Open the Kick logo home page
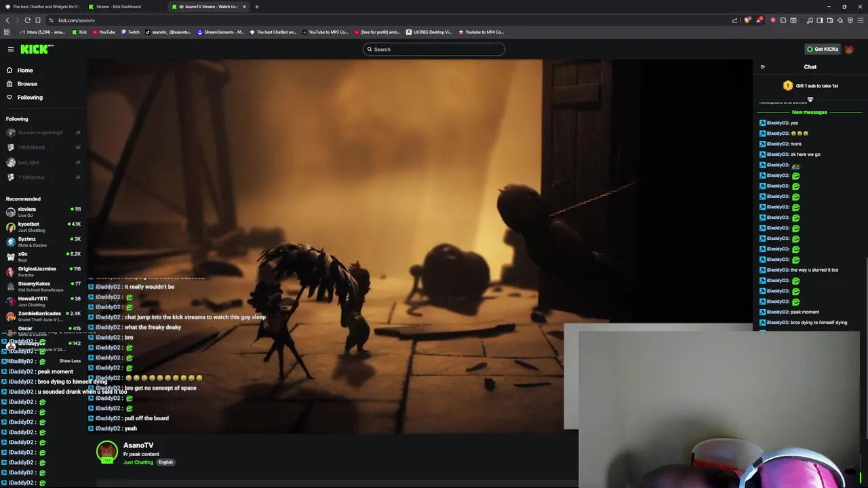868x488 pixels. click(x=37, y=49)
